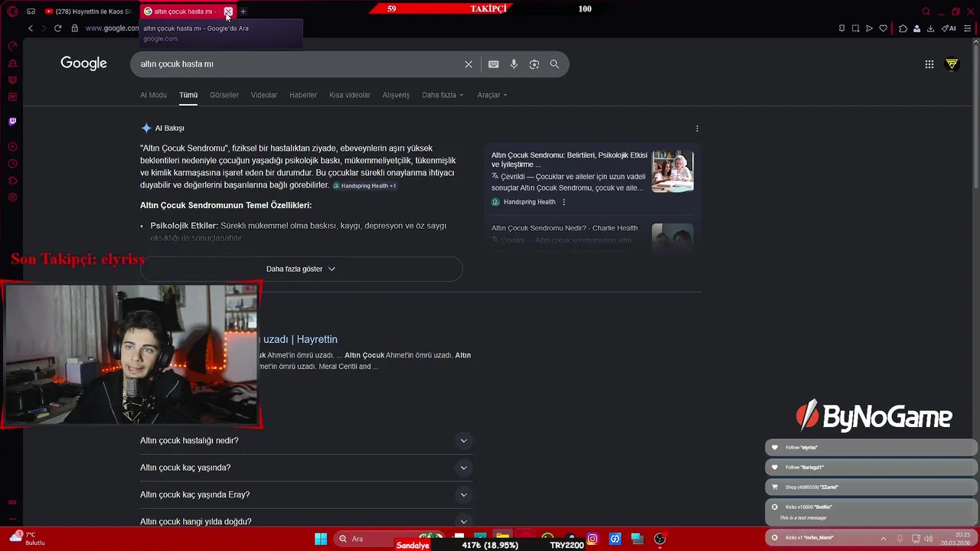Expand AI overview with Daha fazla göster
Image resolution: width=980 pixels, height=551 pixels.
[301, 269]
